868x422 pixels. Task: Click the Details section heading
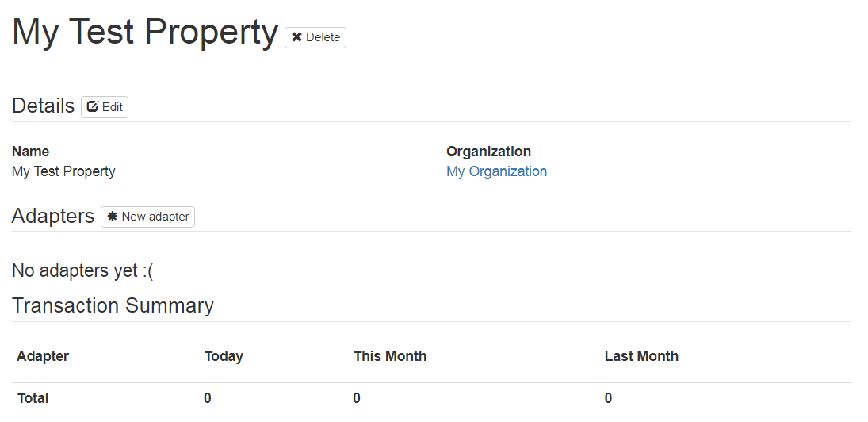tap(44, 106)
